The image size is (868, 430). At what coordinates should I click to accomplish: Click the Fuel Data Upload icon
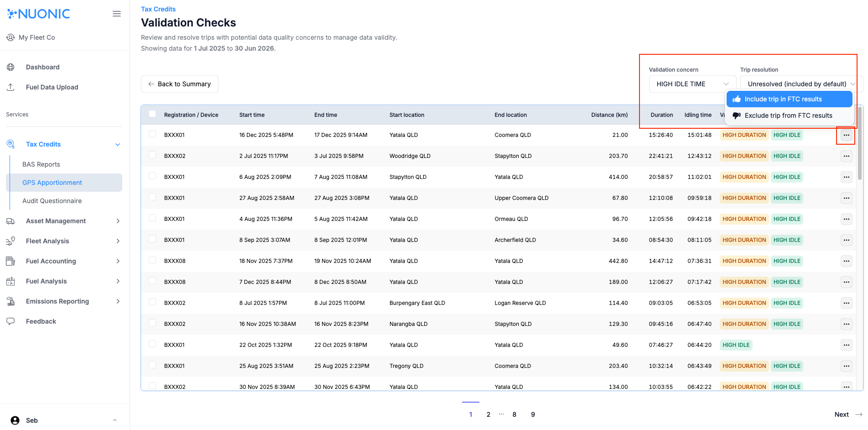coord(10,87)
